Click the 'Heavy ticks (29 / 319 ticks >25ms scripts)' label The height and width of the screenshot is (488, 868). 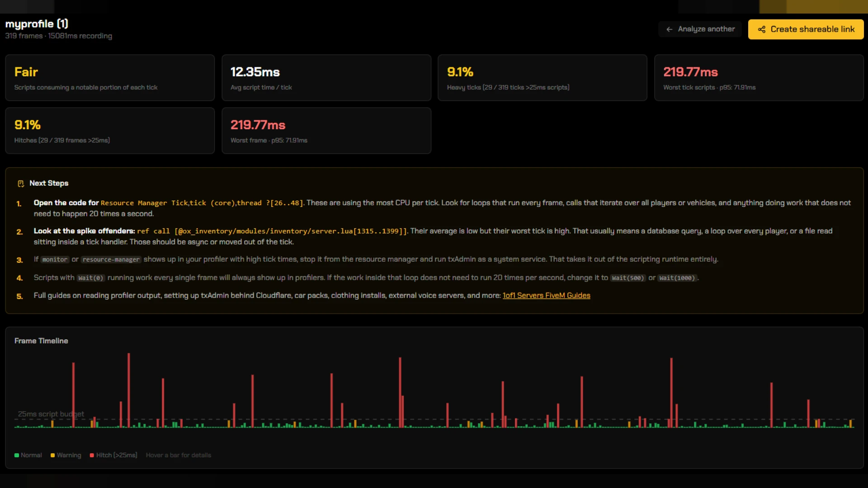[508, 88]
